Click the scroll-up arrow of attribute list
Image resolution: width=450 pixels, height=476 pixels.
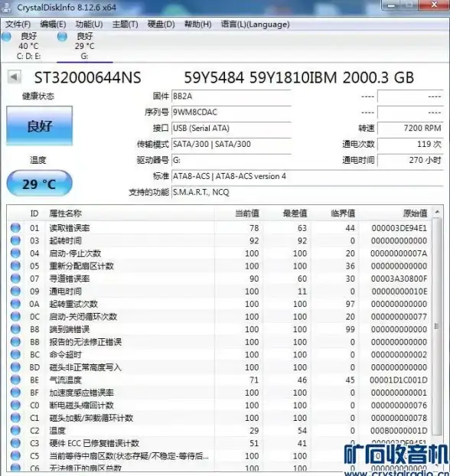[437, 211]
